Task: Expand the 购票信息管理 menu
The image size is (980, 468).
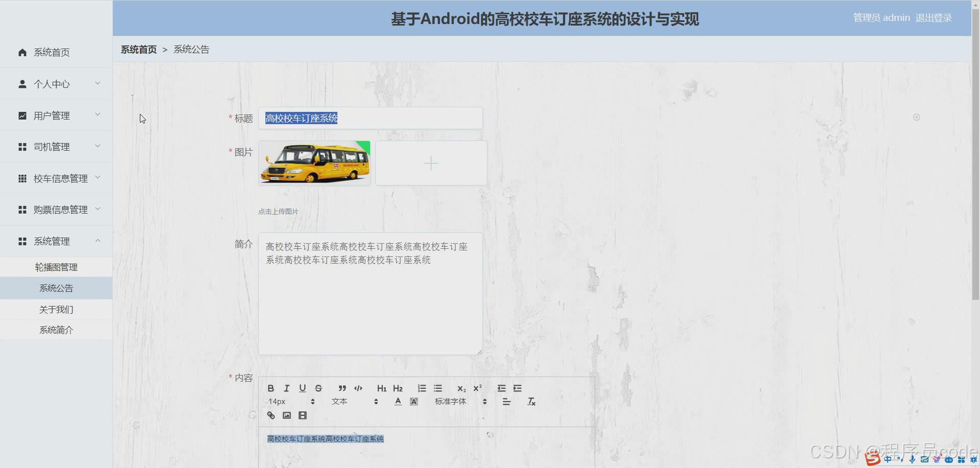Action: point(56,209)
